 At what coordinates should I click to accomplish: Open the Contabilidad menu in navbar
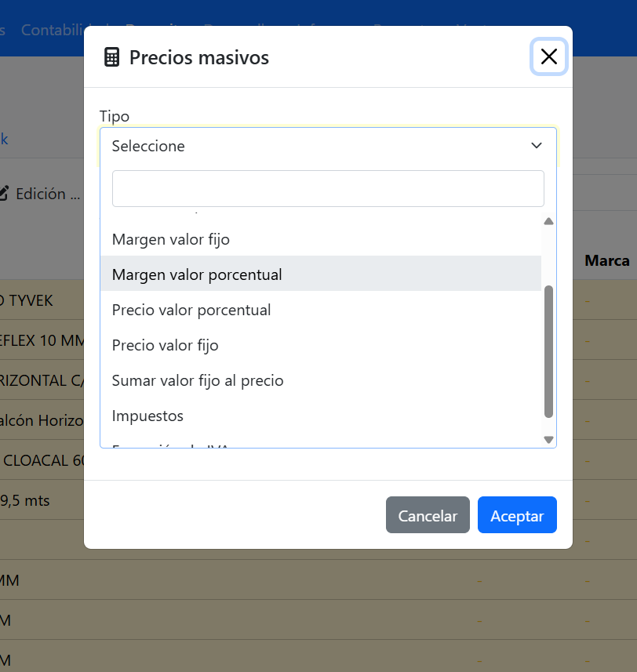coord(53,30)
